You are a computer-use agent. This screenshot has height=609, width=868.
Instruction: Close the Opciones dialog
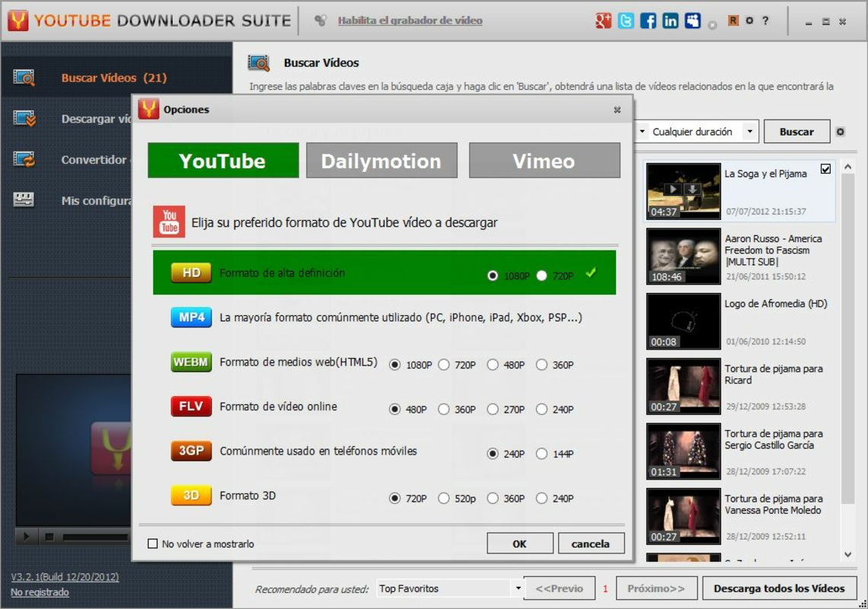(617, 110)
